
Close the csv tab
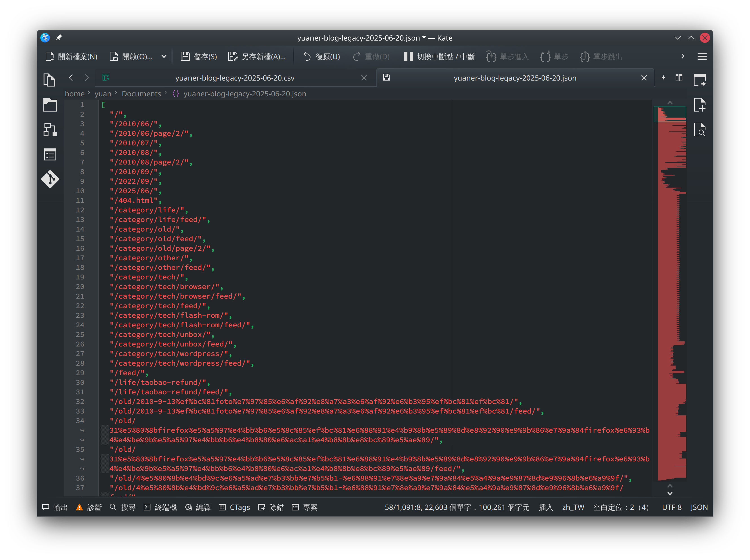coord(364,78)
